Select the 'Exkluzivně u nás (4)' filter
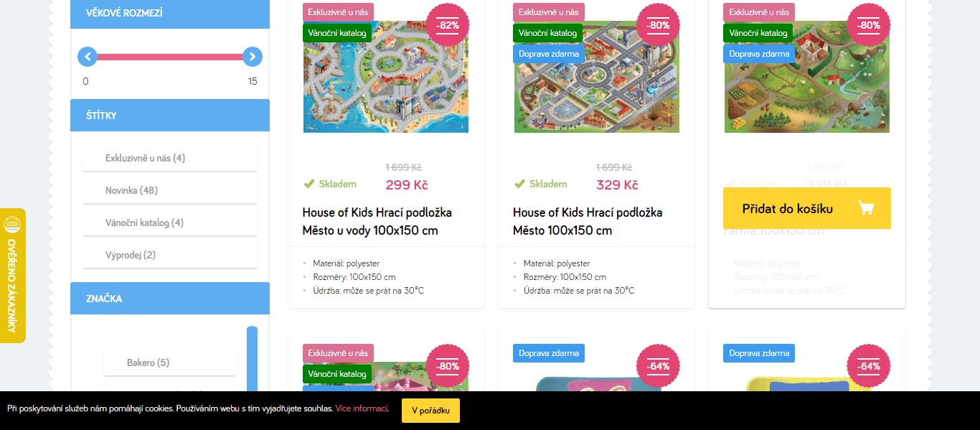Image resolution: width=980 pixels, height=430 pixels. (170, 157)
